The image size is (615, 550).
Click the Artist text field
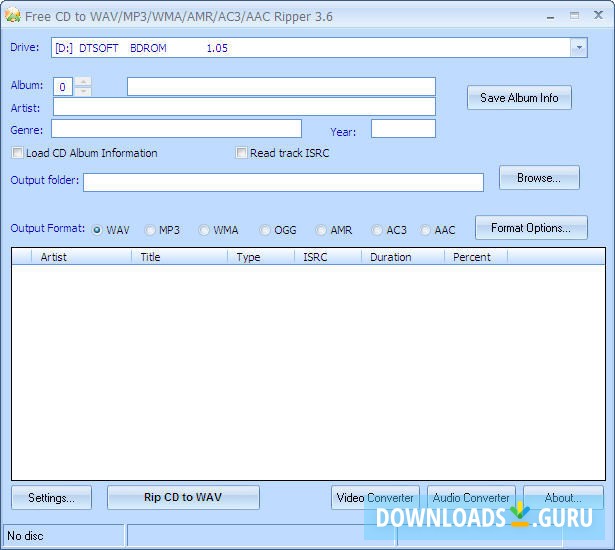(244, 107)
